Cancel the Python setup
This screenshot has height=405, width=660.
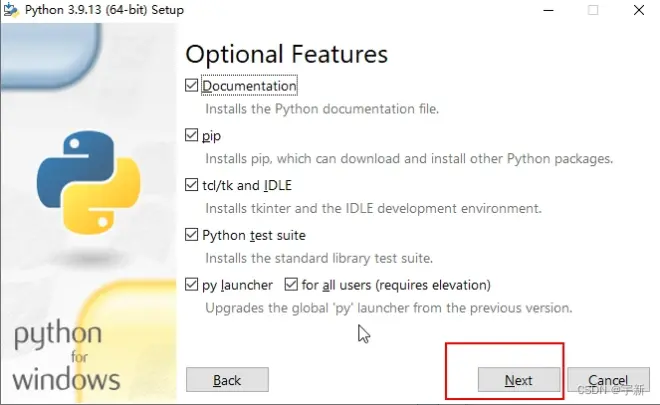608,380
